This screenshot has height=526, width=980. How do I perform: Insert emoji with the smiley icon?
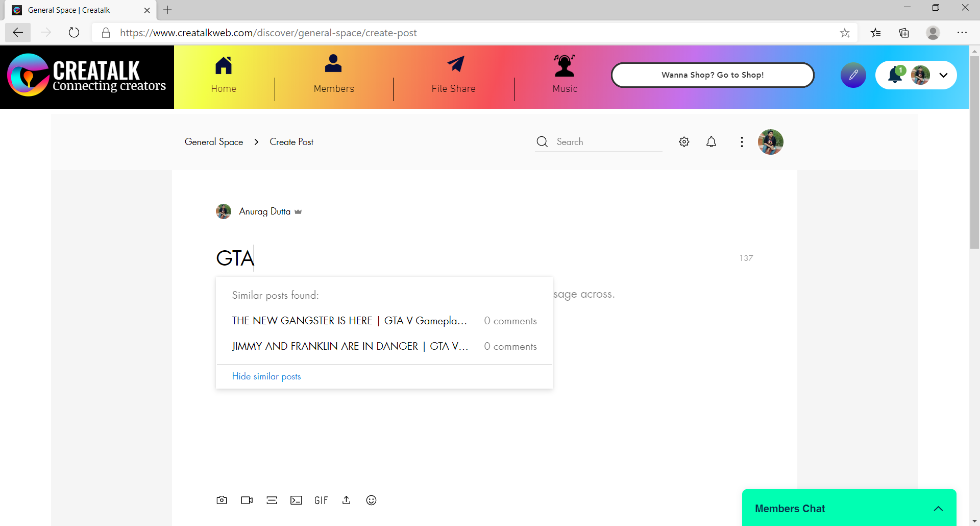tap(371, 500)
